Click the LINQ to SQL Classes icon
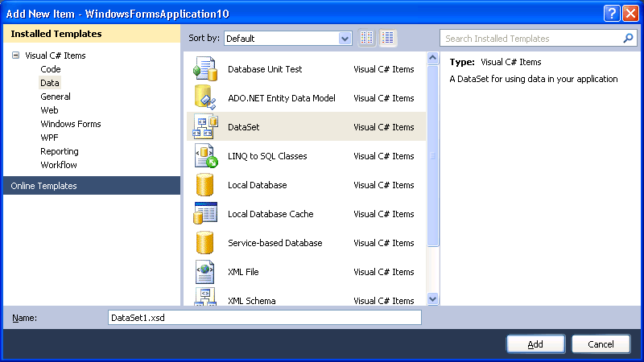 tap(204, 156)
